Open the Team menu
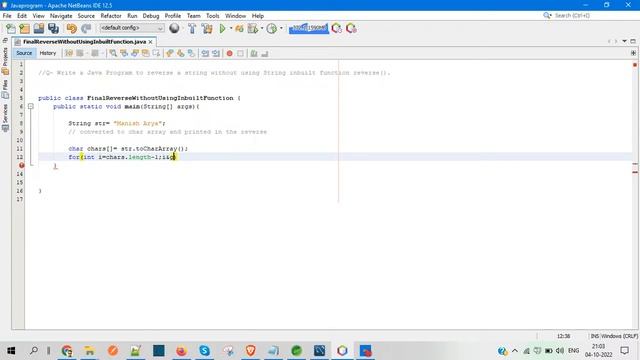 [193, 16]
